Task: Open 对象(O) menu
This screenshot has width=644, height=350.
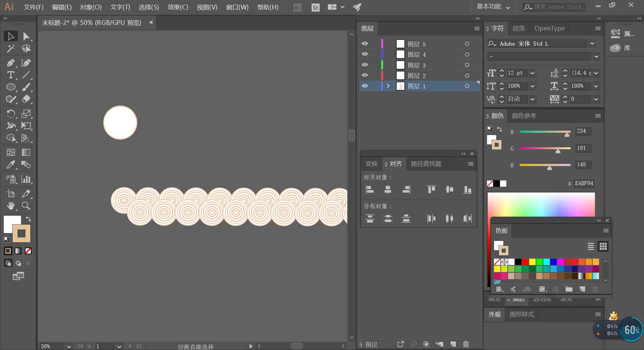Action: pos(91,7)
